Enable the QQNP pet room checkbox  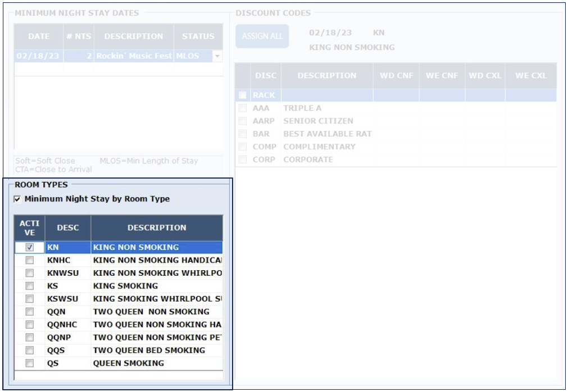pos(30,338)
